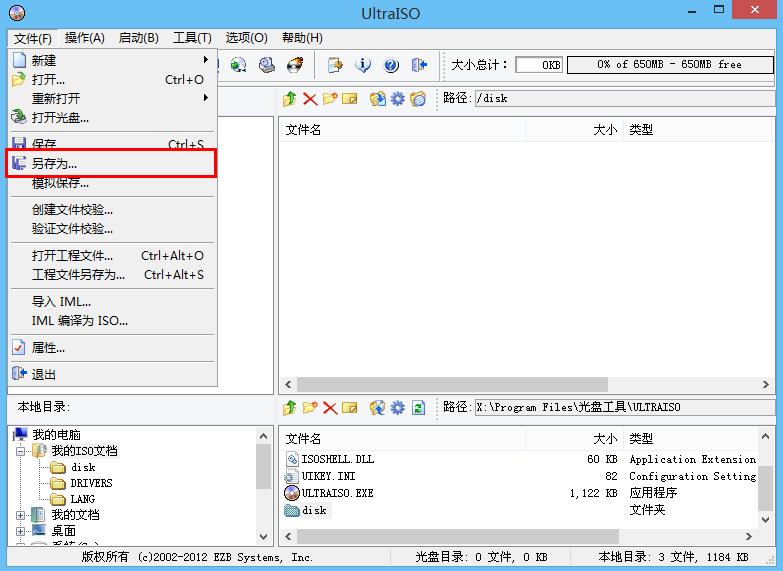Select 工程文件另存为... menu entry
783x571 pixels.
pos(112,275)
